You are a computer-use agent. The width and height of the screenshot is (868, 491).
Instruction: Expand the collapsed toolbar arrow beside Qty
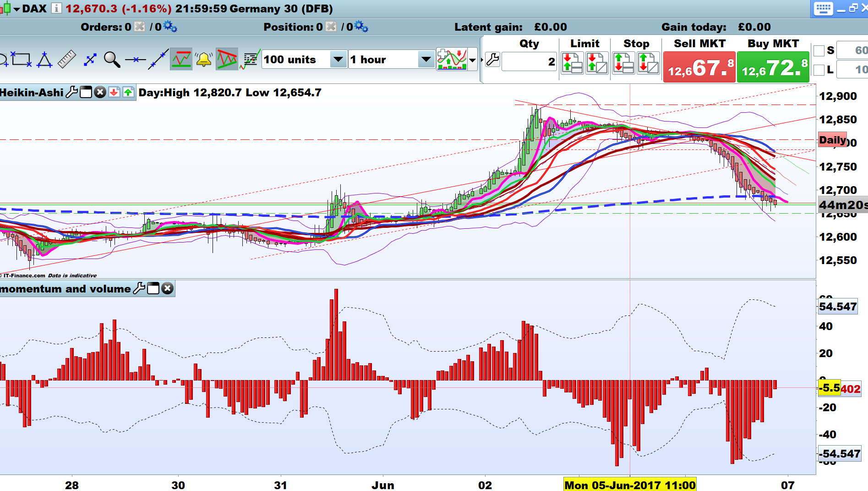pyautogui.click(x=482, y=60)
